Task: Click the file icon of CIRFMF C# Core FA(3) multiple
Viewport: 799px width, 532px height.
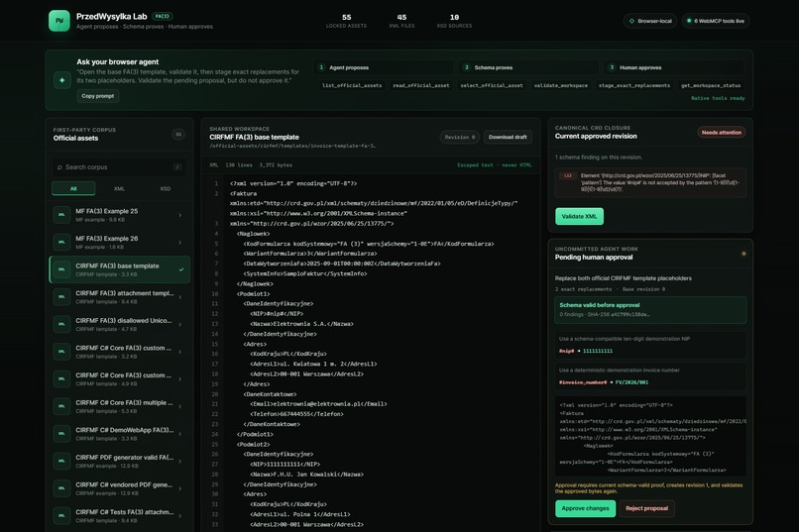Action: click(x=61, y=406)
